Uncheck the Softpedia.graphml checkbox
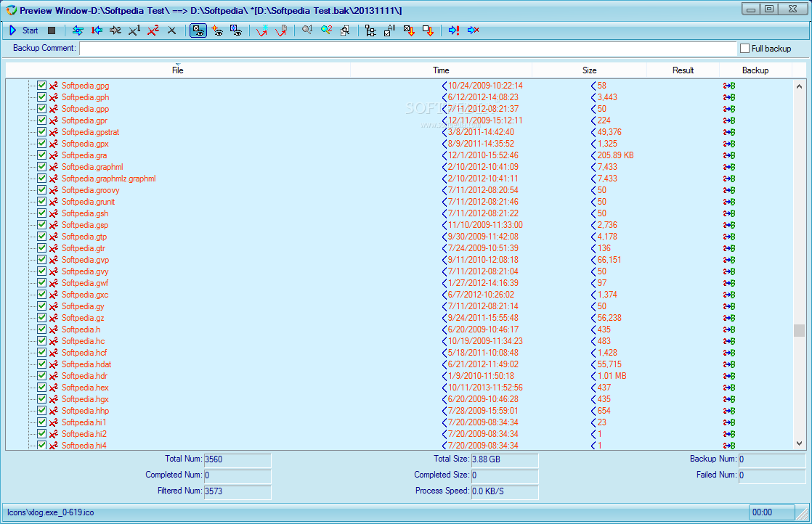The height and width of the screenshot is (524, 812). (x=42, y=167)
